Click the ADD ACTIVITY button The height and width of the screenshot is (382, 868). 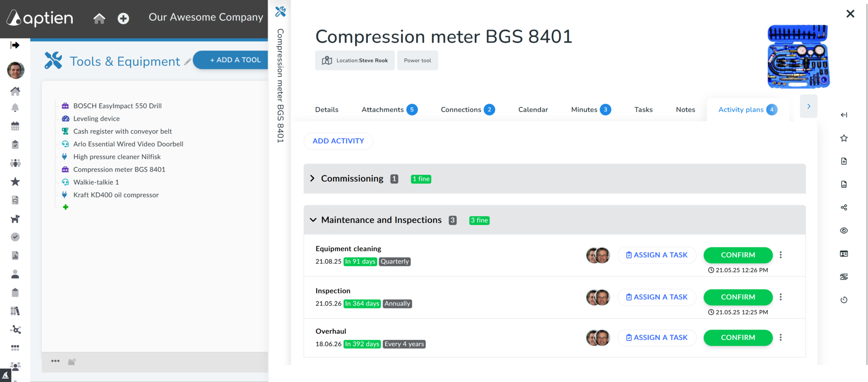tap(338, 141)
